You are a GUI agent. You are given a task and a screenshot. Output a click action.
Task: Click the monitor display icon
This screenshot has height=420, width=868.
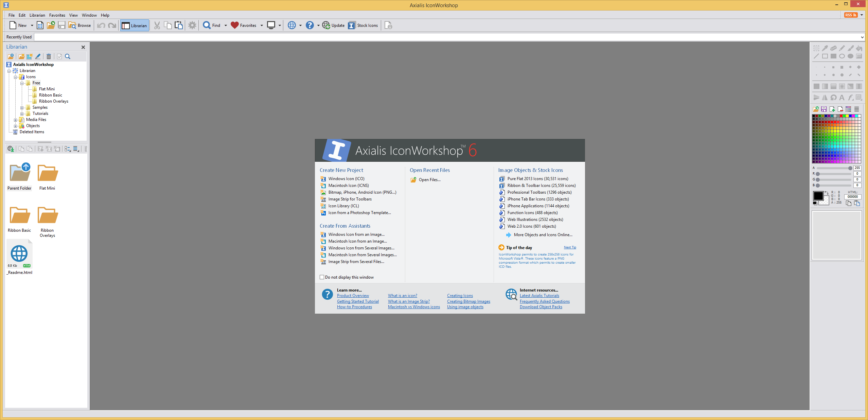[271, 25]
